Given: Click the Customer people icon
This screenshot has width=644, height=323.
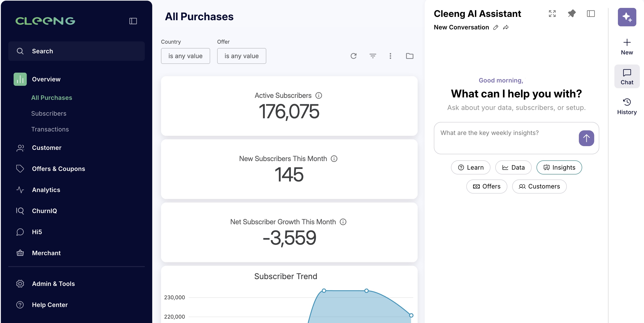Looking at the screenshot, I should click(20, 148).
